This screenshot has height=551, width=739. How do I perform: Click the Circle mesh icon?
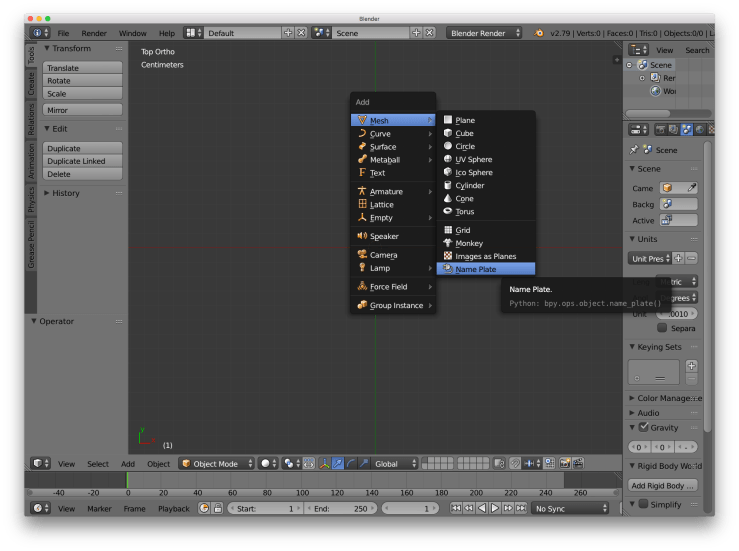(x=448, y=146)
